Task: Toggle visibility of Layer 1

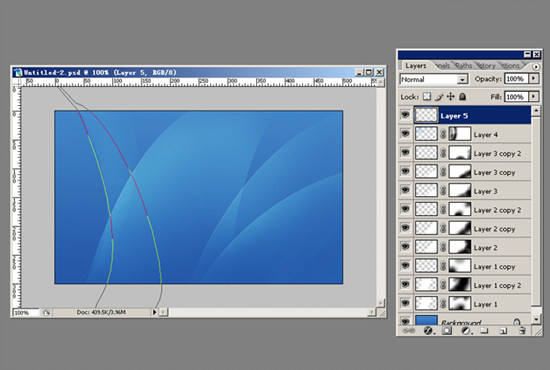Action: (x=405, y=303)
